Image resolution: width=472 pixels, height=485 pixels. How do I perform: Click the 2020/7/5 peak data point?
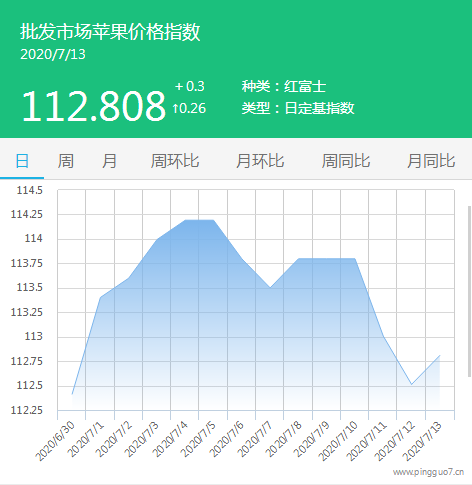pos(213,220)
